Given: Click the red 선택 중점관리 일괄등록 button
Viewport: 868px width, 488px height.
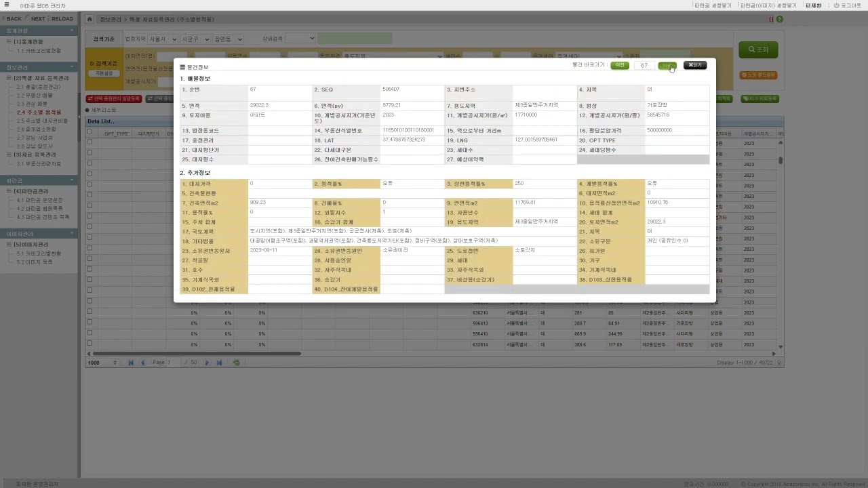Looking at the screenshot, I should [x=114, y=99].
